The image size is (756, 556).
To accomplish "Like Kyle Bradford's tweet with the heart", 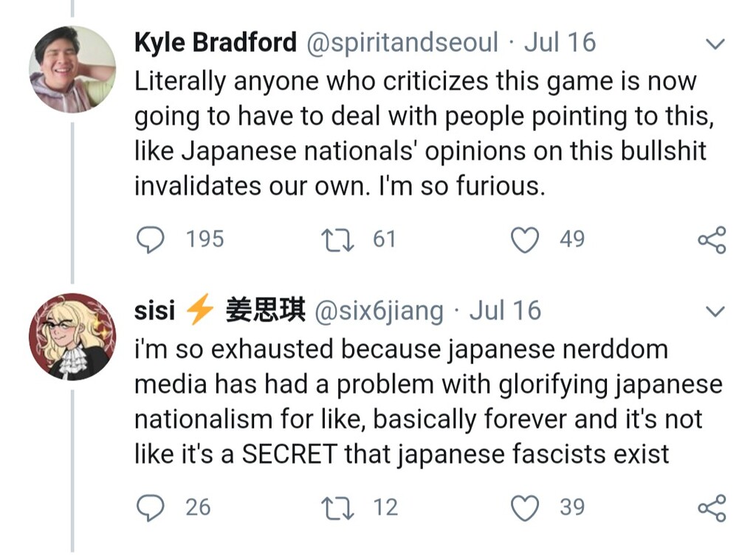I will (x=525, y=239).
